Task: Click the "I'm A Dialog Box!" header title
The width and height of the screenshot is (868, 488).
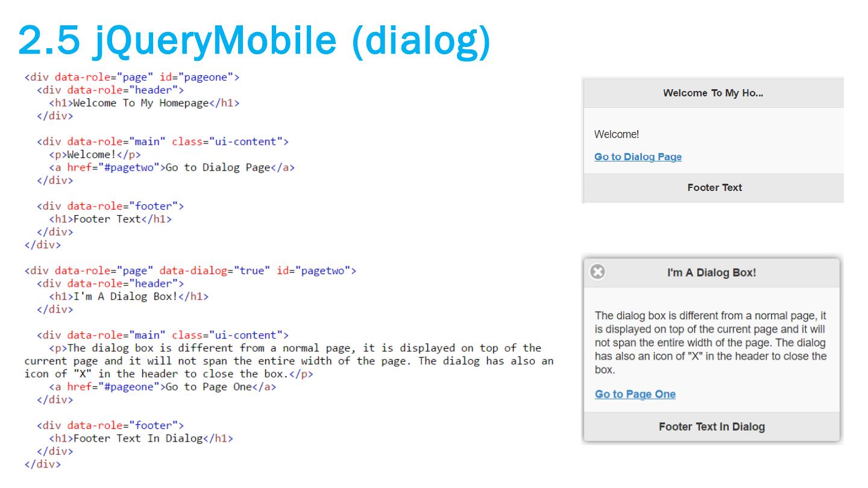Action: coord(711,273)
